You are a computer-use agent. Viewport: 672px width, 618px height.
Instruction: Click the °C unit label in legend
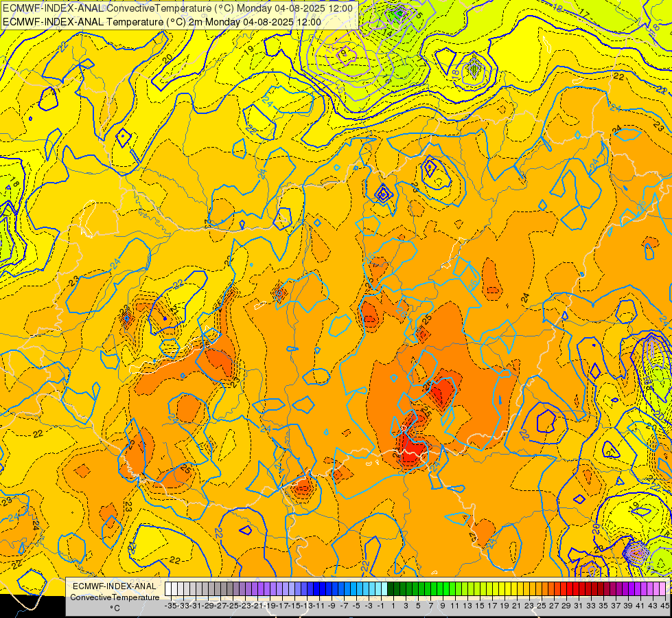(115, 608)
